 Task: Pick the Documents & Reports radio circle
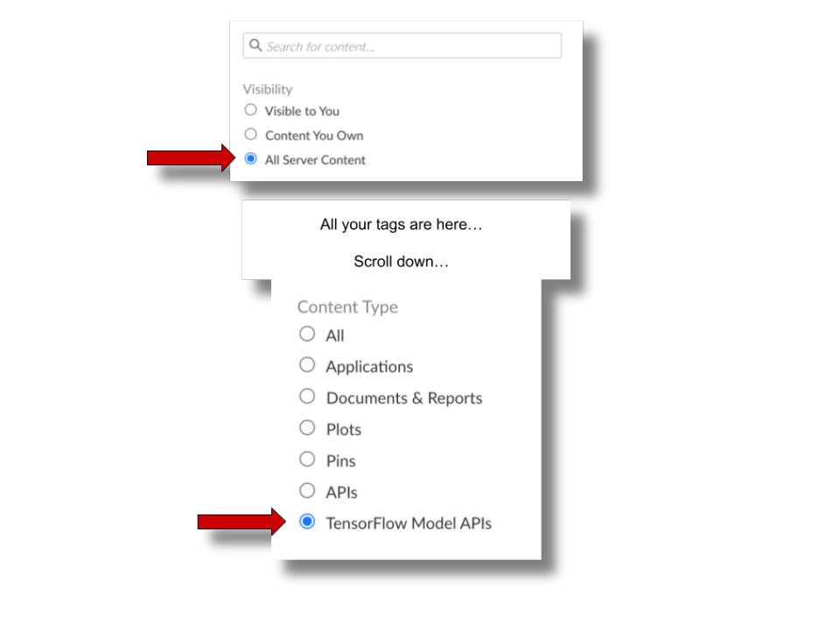[x=307, y=397]
